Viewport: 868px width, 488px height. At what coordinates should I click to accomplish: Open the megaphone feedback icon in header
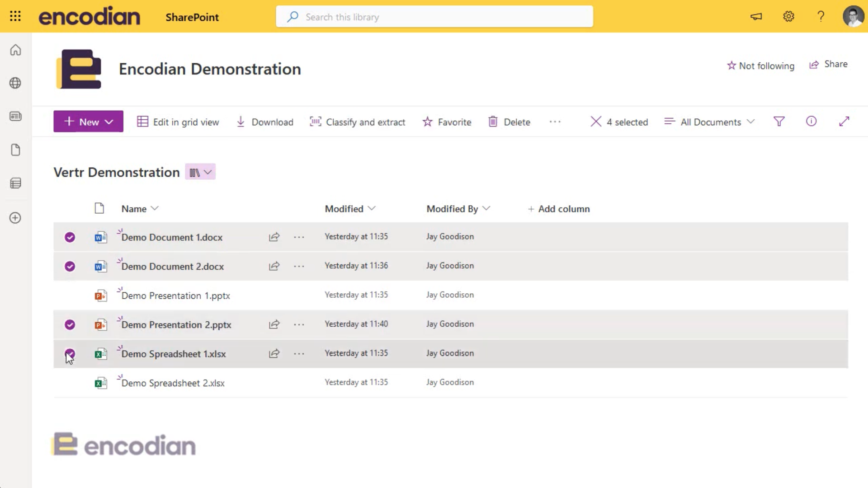tap(756, 17)
